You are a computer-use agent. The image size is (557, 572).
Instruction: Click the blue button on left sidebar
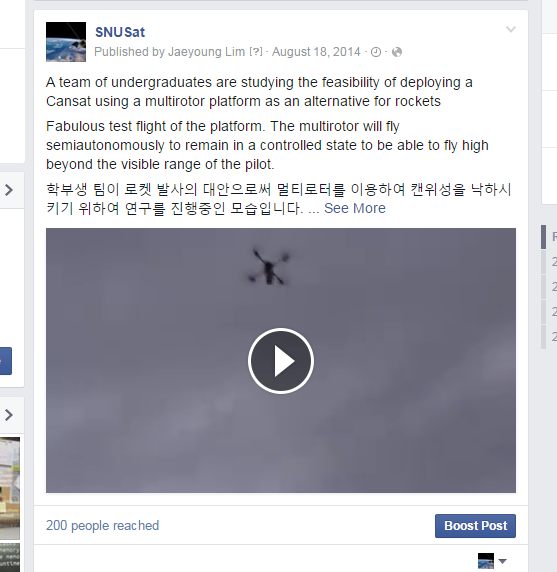point(6,361)
